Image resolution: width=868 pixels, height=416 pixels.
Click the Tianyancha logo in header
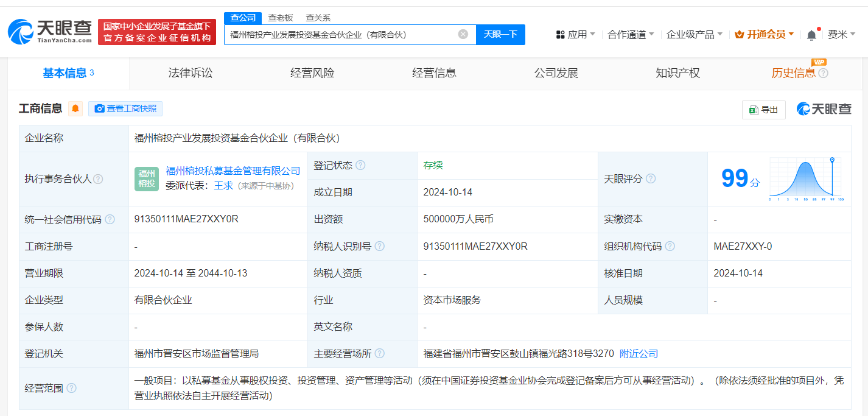[50, 31]
